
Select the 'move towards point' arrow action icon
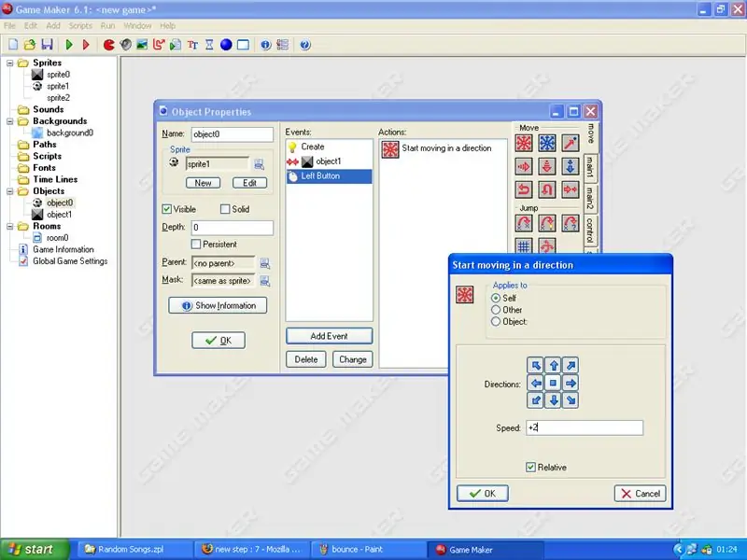click(x=571, y=143)
